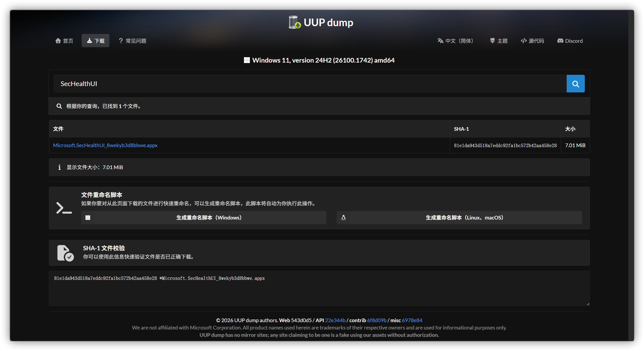Click the SHA-1 checksum text area

pos(319,288)
